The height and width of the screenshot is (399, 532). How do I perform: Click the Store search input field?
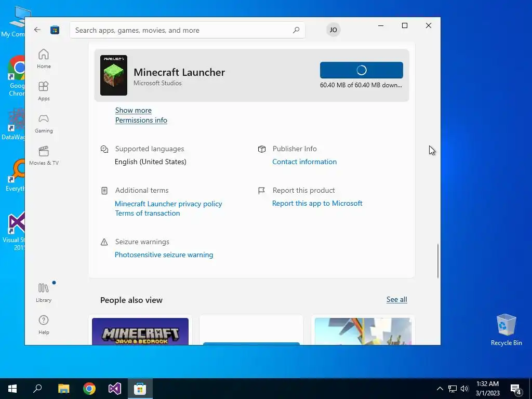coord(187,30)
